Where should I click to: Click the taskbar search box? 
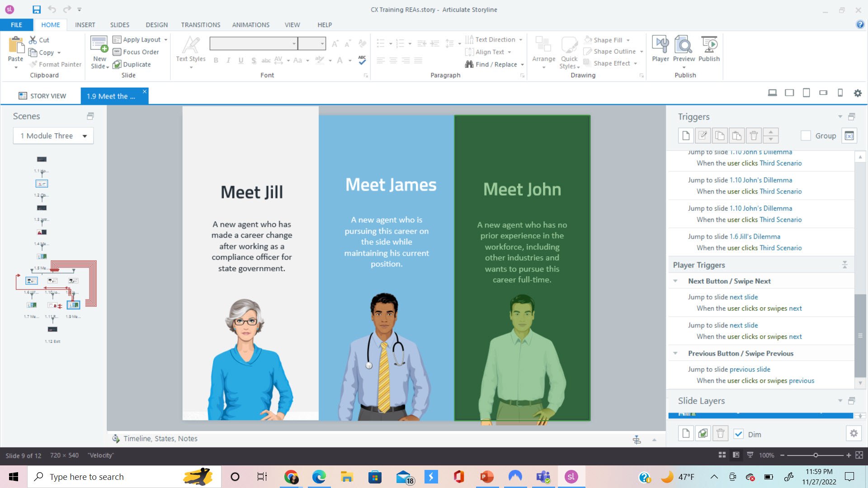[x=124, y=477]
